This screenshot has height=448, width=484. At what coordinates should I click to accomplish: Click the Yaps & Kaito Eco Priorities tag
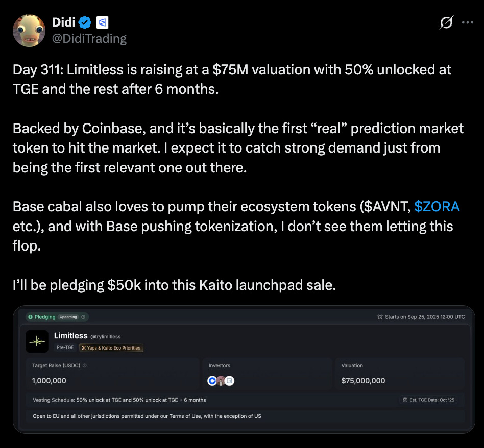click(111, 348)
